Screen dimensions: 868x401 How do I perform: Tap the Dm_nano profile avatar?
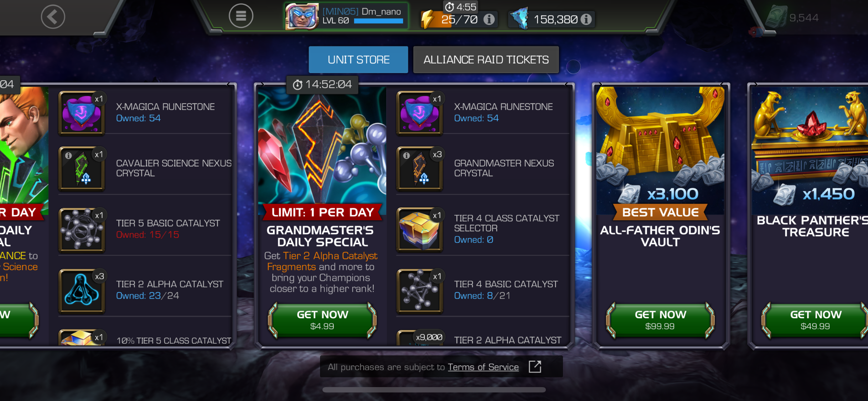(x=302, y=16)
